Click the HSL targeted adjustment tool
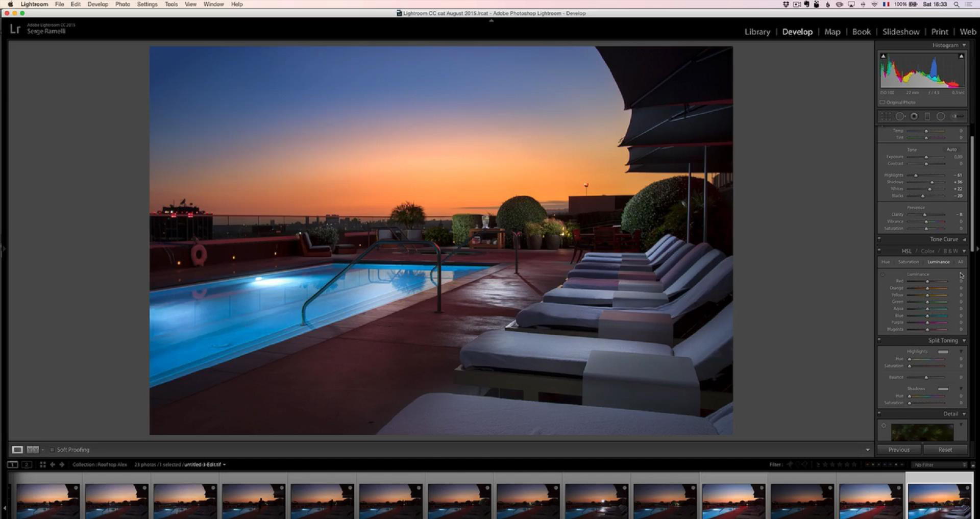Image resolution: width=980 pixels, height=519 pixels. point(883,275)
